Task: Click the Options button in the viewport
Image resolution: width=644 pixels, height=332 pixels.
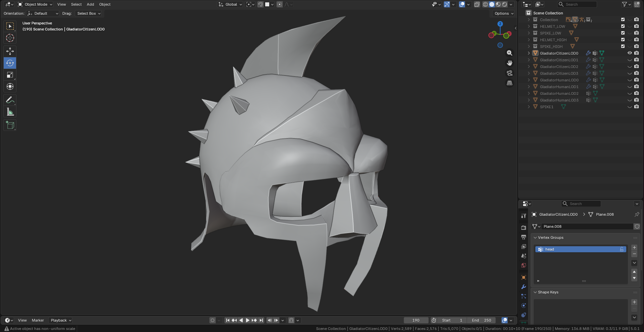Action: pyautogui.click(x=504, y=13)
